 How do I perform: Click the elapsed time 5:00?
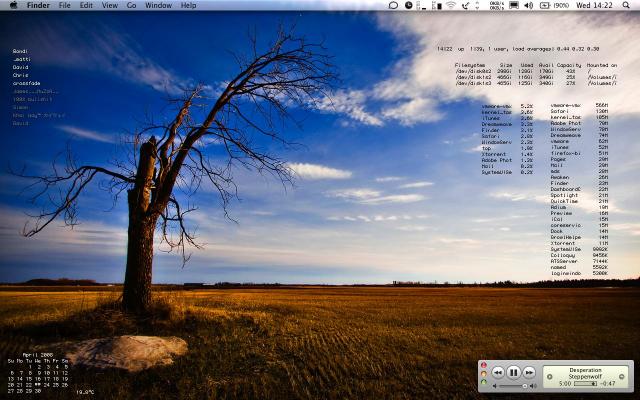click(x=564, y=384)
